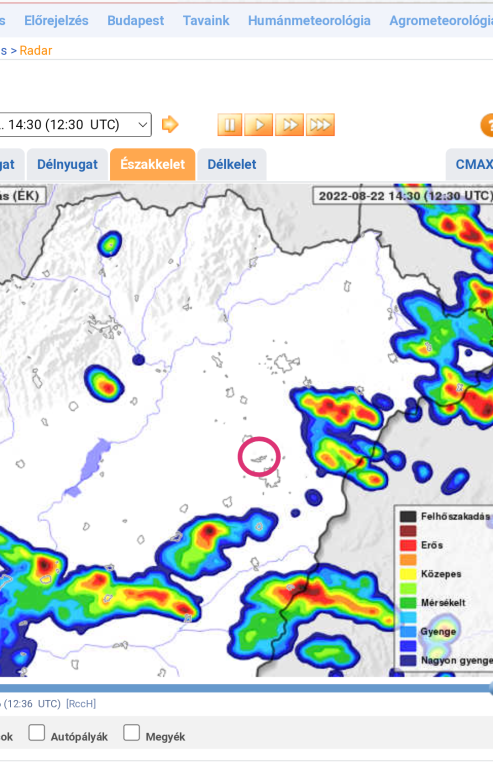The width and height of the screenshot is (493, 768).
Task: Click the Radar breadcrumb link
Action: 36,50
